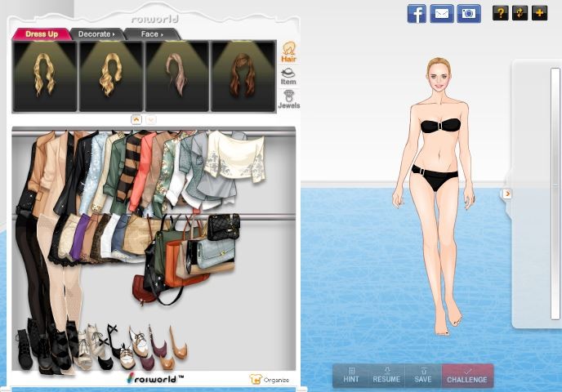Viewport: 562px width, 392px height.
Task: Click the email envelope share icon
Action: pos(442,13)
